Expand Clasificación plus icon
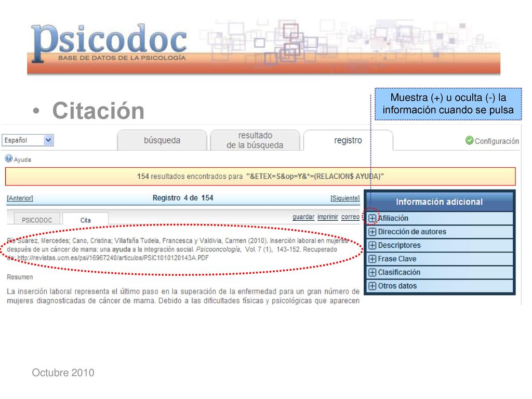 pos(372,272)
